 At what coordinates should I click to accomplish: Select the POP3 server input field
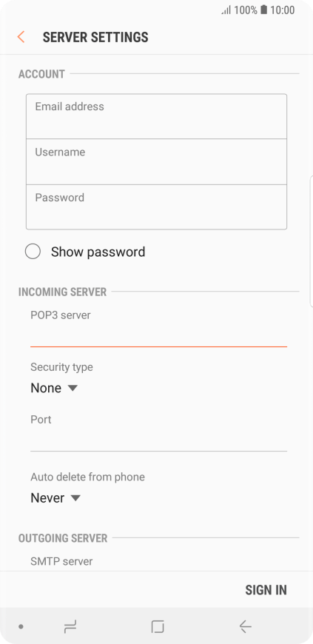[x=158, y=336]
